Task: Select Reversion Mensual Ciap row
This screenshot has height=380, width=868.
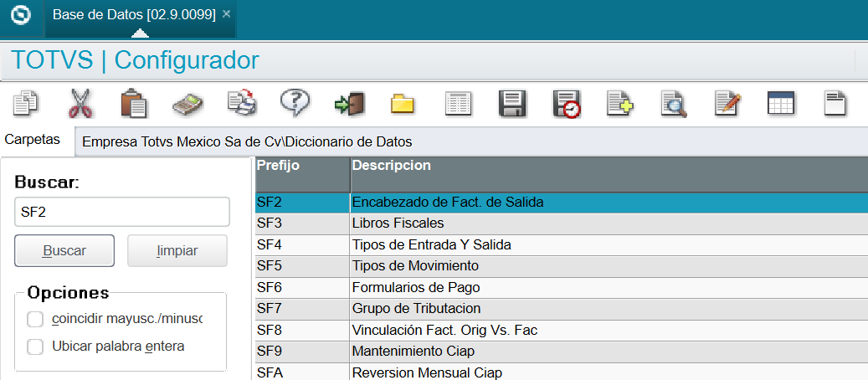Action: [609, 372]
